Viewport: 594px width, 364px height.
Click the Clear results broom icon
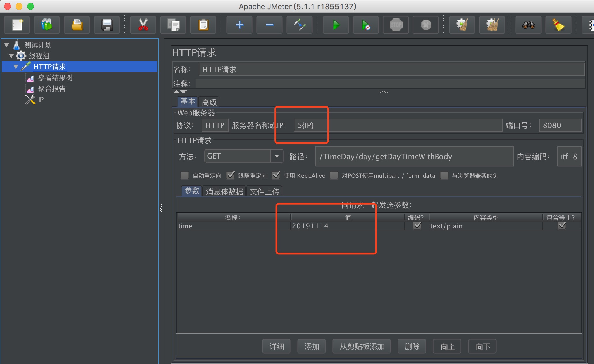coord(462,25)
